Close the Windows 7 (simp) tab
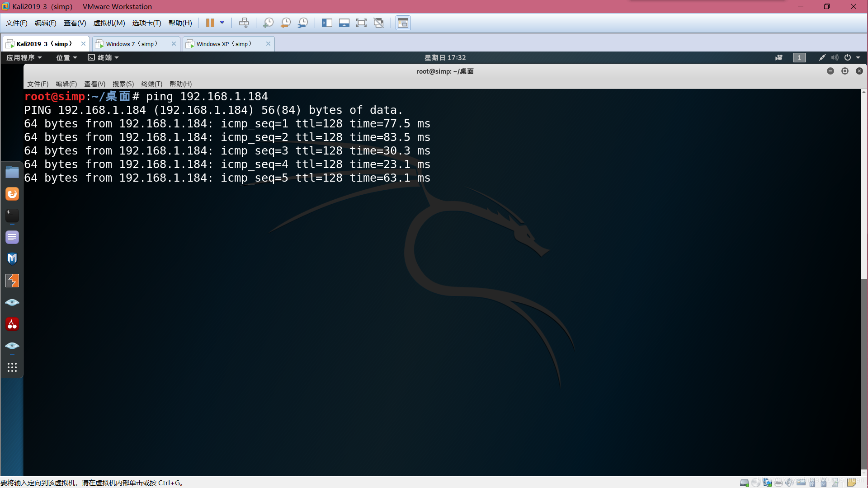Screen dimensions: 868x488 click(174, 44)
